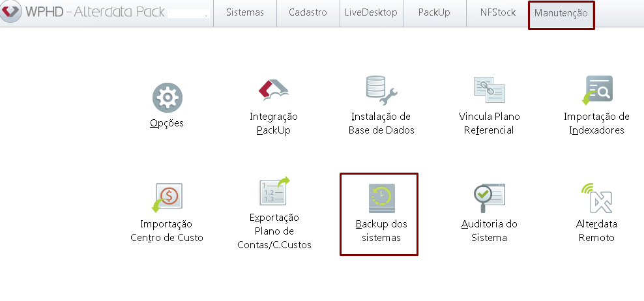This screenshot has height=301, width=644.
Task: Open Importação Centro de Custo icon
Action: coord(167,197)
